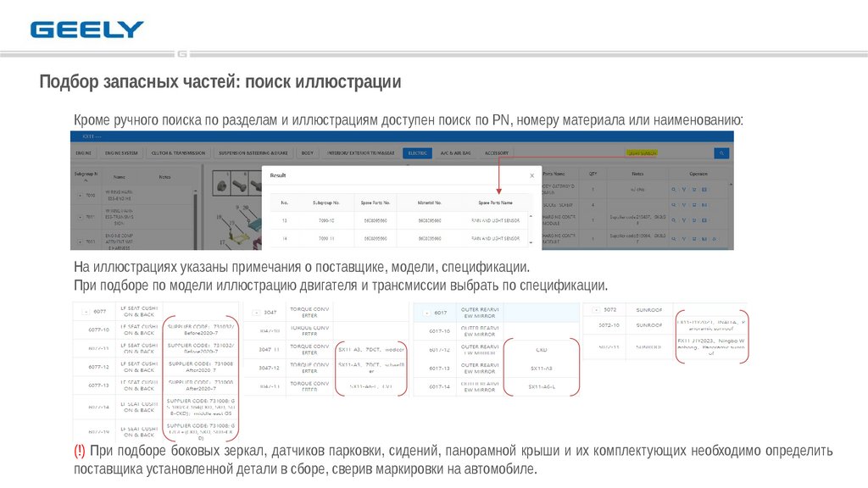The width and height of the screenshot is (868, 488).
Task: Open the ACCESSORY tab
Action: (497, 152)
